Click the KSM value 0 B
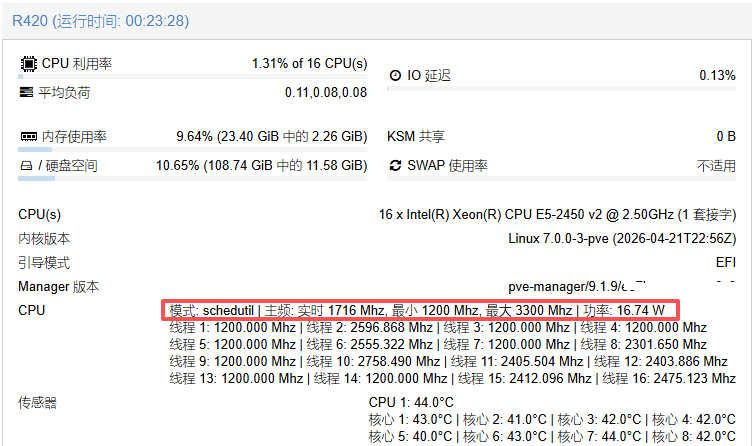The image size is (752, 446). tap(726, 137)
